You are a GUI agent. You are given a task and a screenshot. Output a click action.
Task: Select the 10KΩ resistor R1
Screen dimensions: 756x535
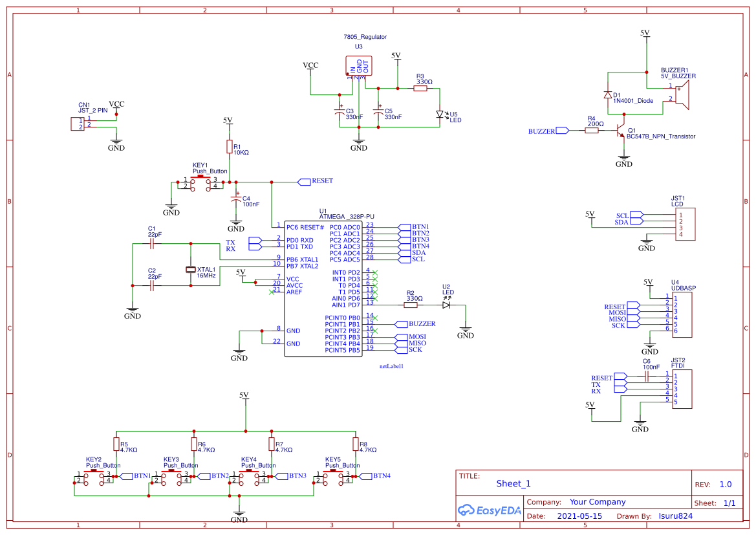[230, 146]
